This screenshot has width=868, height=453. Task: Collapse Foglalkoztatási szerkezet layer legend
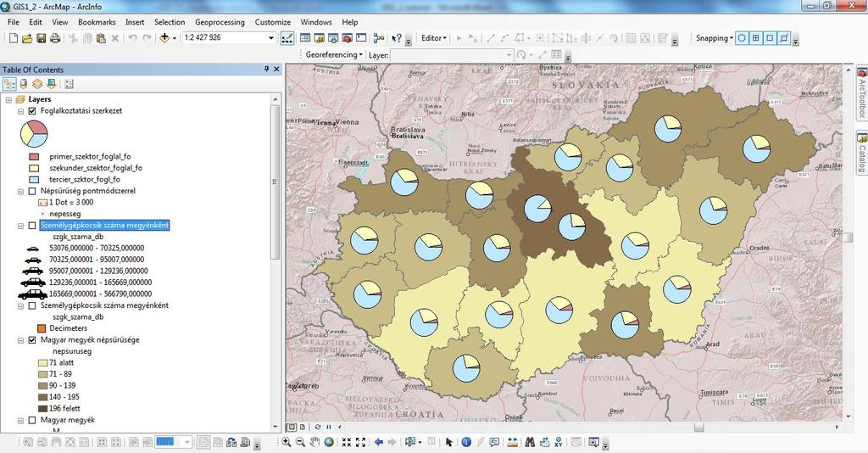pyautogui.click(x=20, y=111)
